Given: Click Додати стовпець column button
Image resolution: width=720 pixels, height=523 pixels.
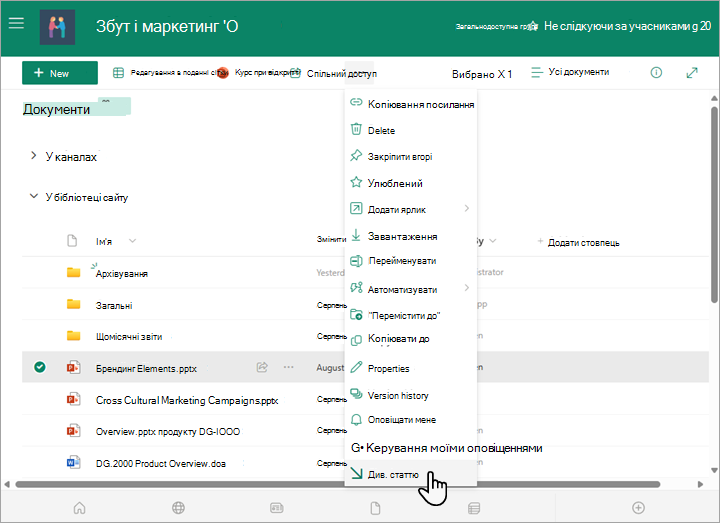Looking at the screenshot, I should click(x=579, y=242).
